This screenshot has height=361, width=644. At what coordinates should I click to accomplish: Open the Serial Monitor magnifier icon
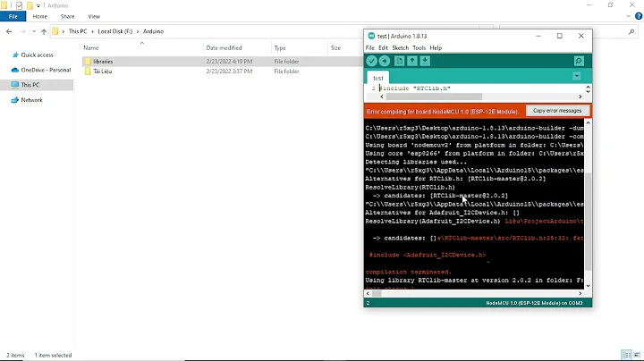tap(579, 61)
